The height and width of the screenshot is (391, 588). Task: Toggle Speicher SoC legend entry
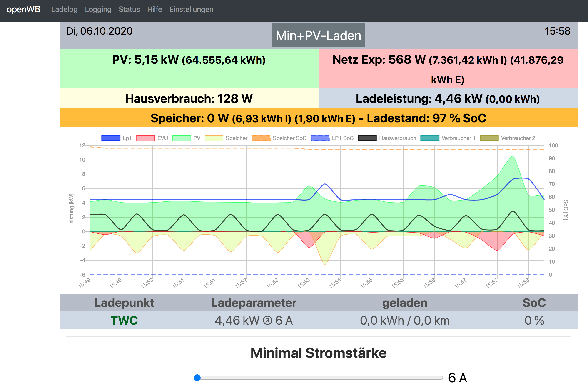pyautogui.click(x=261, y=138)
